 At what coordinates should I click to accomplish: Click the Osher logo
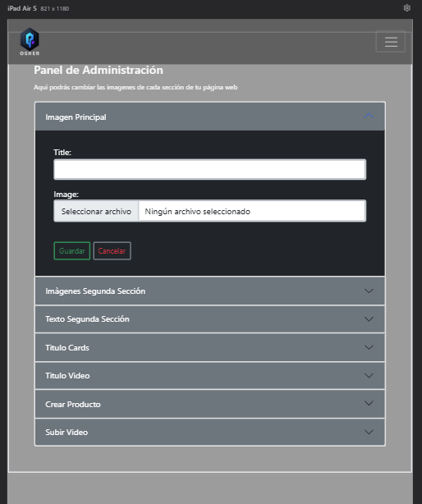pyautogui.click(x=30, y=42)
